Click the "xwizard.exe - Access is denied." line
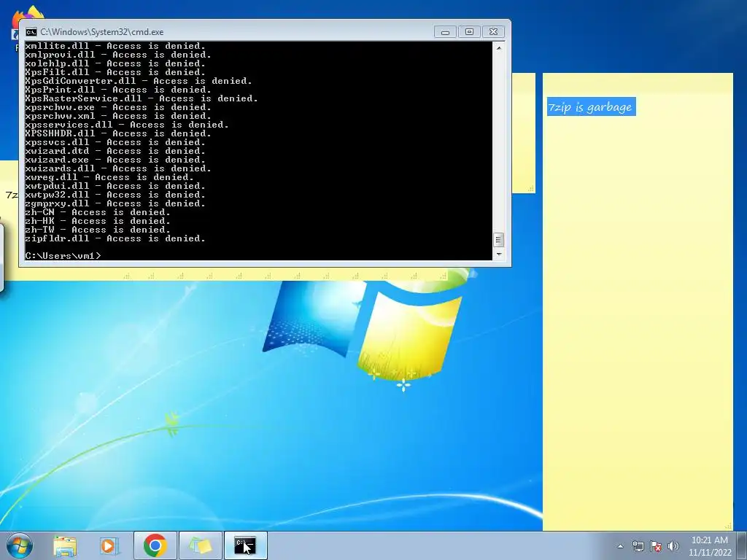The height and width of the screenshot is (560, 747). pos(115,160)
